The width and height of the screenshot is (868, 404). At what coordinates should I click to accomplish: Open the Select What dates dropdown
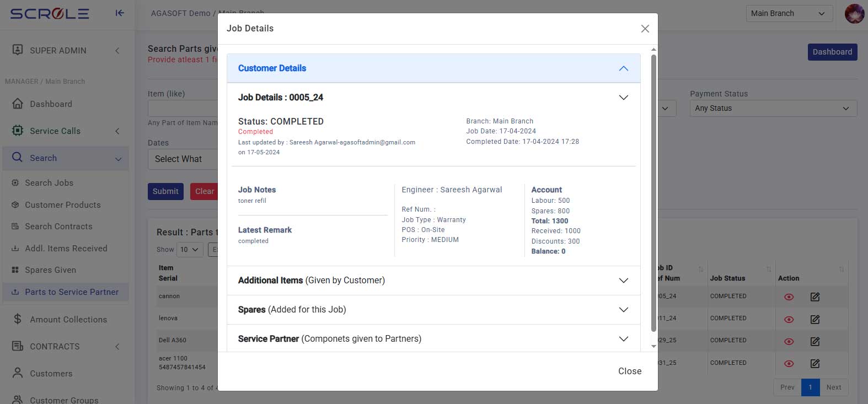click(x=182, y=159)
